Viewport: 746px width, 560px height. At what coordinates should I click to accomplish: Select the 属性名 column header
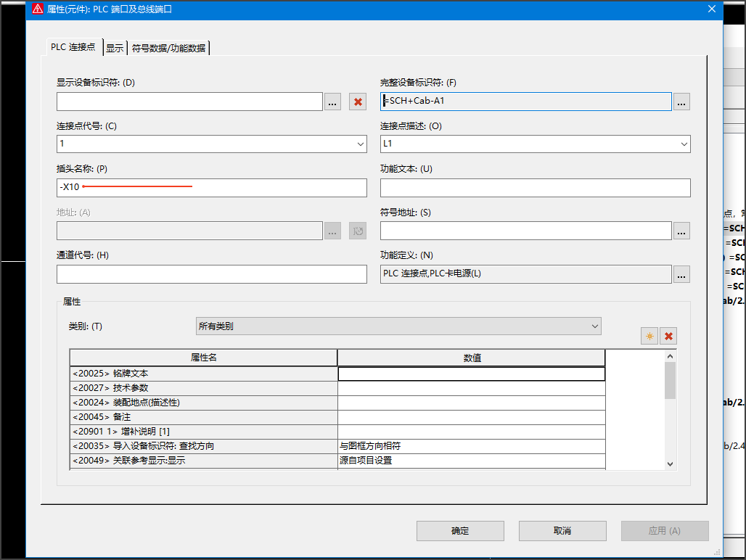click(x=204, y=358)
